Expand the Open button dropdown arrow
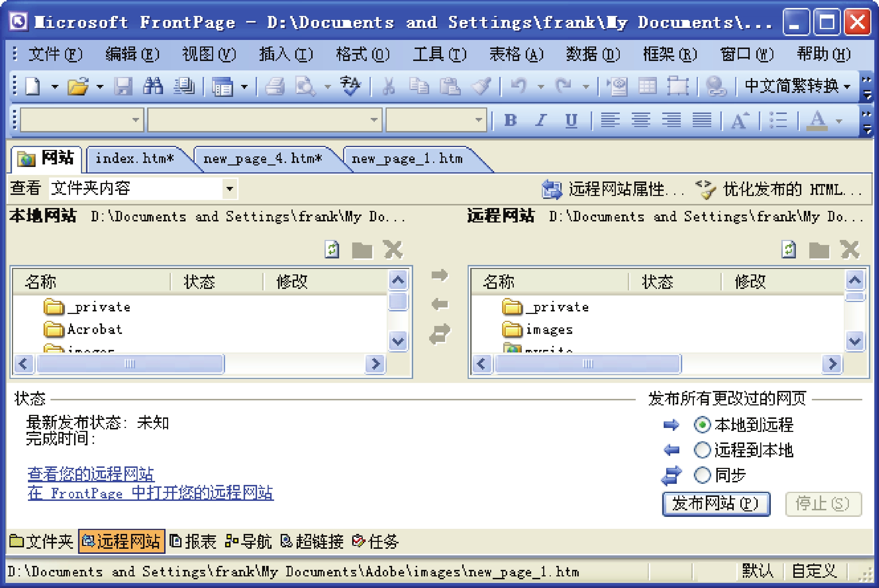 (x=100, y=87)
